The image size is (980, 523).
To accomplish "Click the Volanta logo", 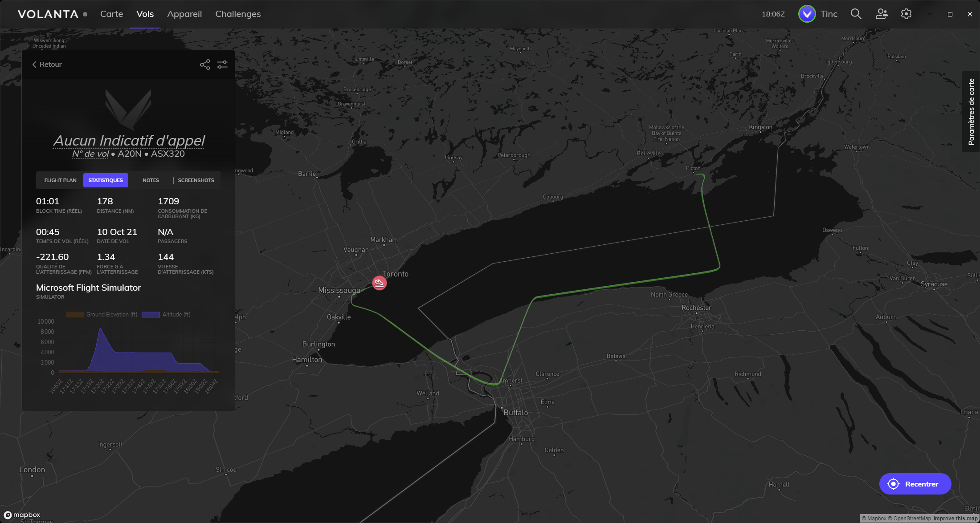I will (x=48, y=14).
